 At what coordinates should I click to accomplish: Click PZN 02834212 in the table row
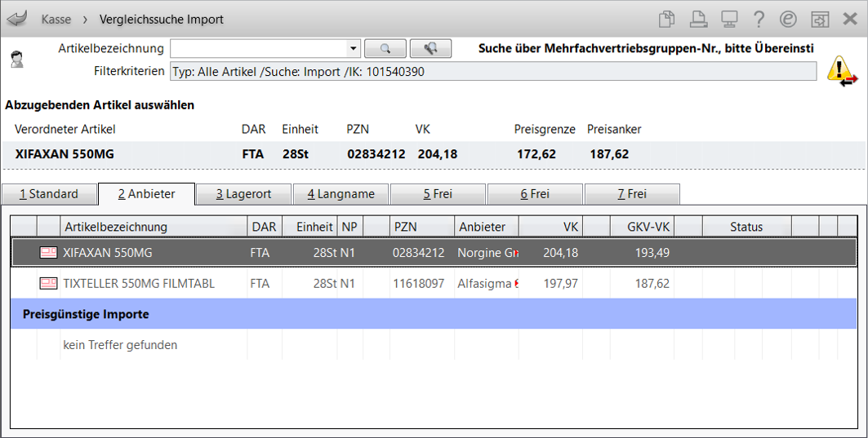[419, 253]
